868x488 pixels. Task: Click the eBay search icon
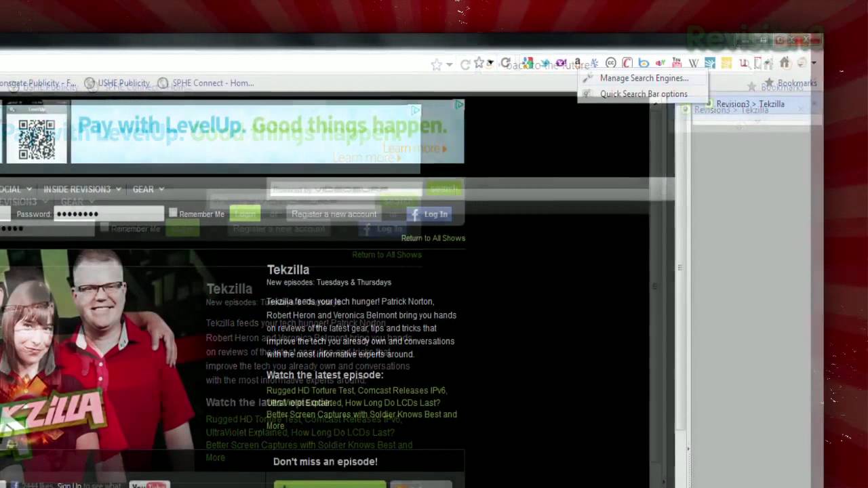tap(660, 63)
